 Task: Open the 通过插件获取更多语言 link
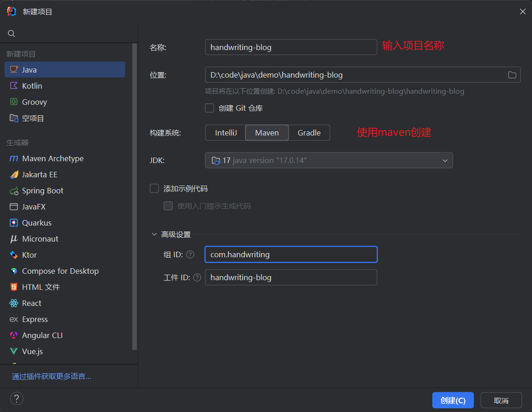coord(51,377)
